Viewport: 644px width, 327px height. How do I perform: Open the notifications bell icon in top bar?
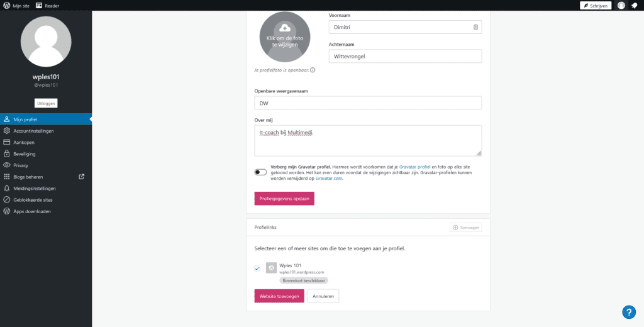(x=634, y=5)
